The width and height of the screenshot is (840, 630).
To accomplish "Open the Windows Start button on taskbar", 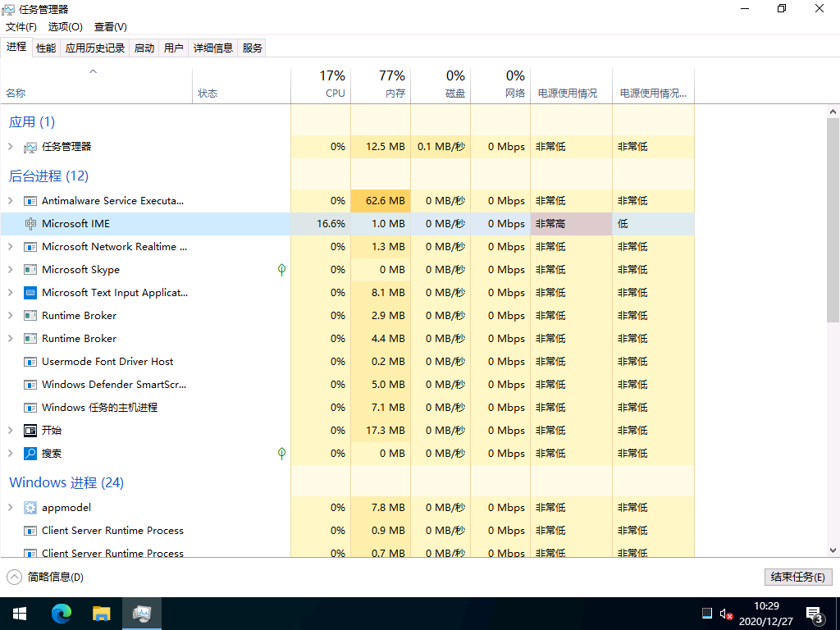I will (20, 614).
